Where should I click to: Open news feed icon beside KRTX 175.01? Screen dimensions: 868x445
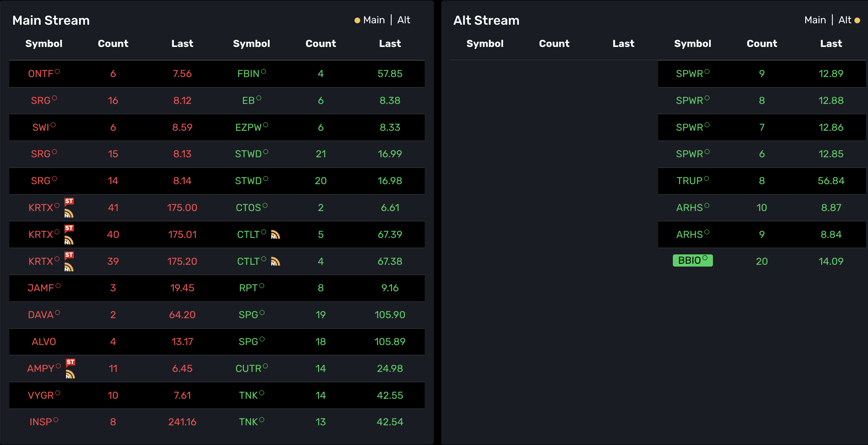coord(69,241)
